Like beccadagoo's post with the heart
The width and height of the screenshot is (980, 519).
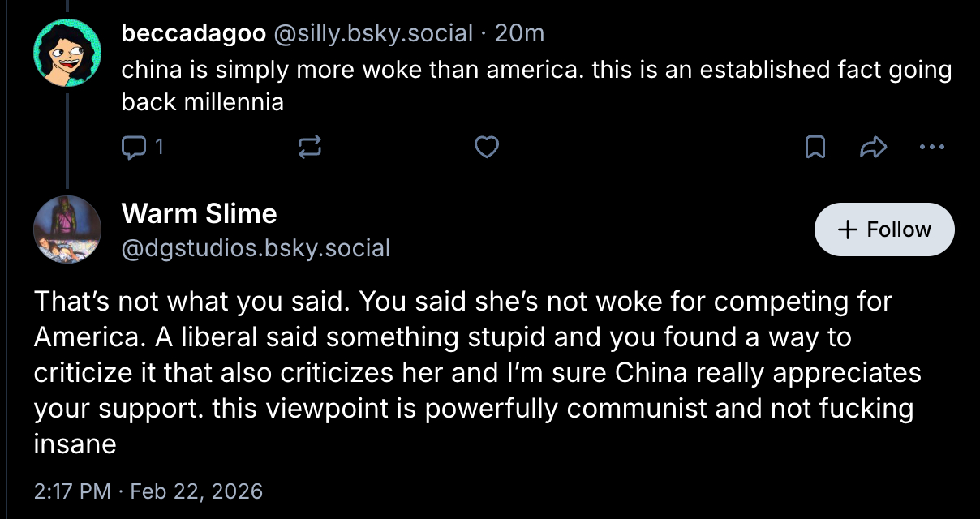click(486, 147)
